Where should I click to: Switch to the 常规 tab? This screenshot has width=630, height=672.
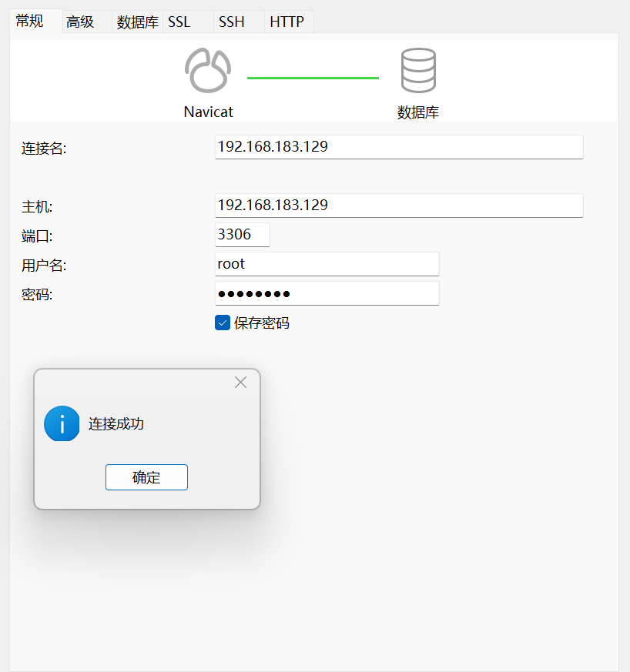tap(36, 21)
